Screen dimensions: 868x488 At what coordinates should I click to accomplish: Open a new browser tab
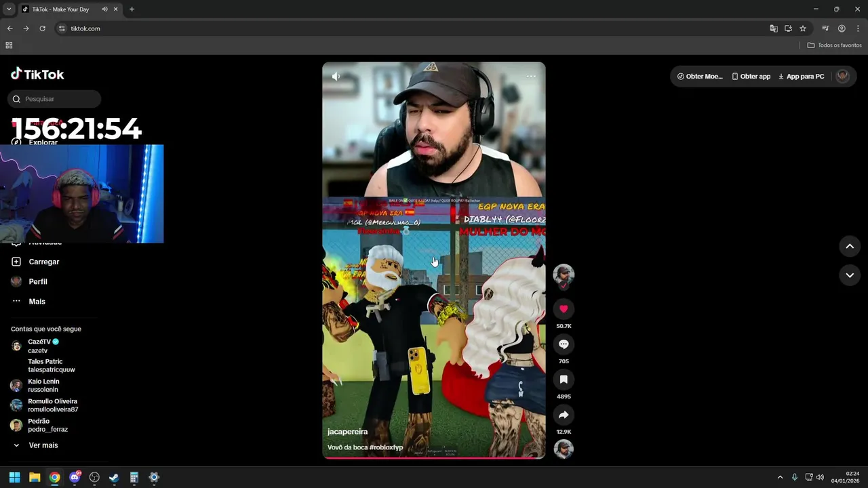click(132, 9)
